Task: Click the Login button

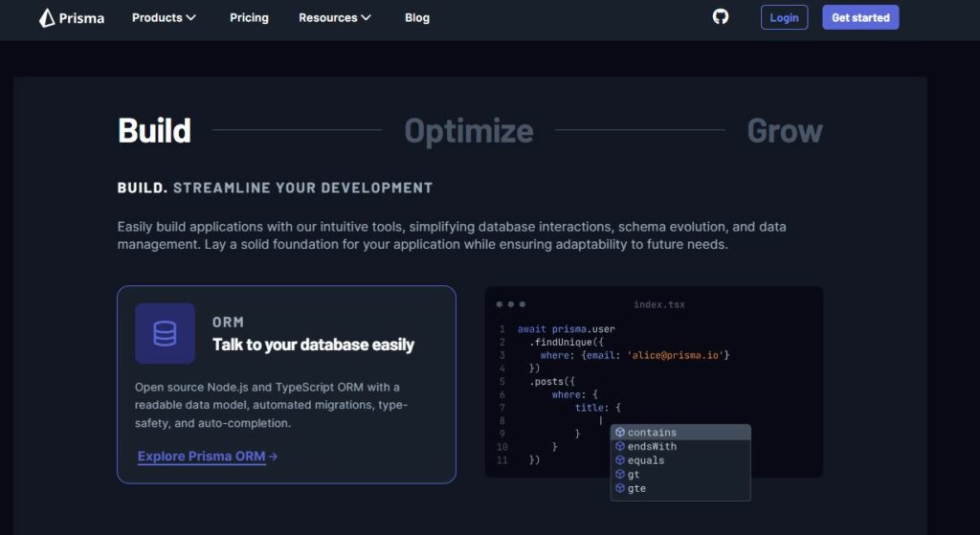Action: [x=785, y=17]
